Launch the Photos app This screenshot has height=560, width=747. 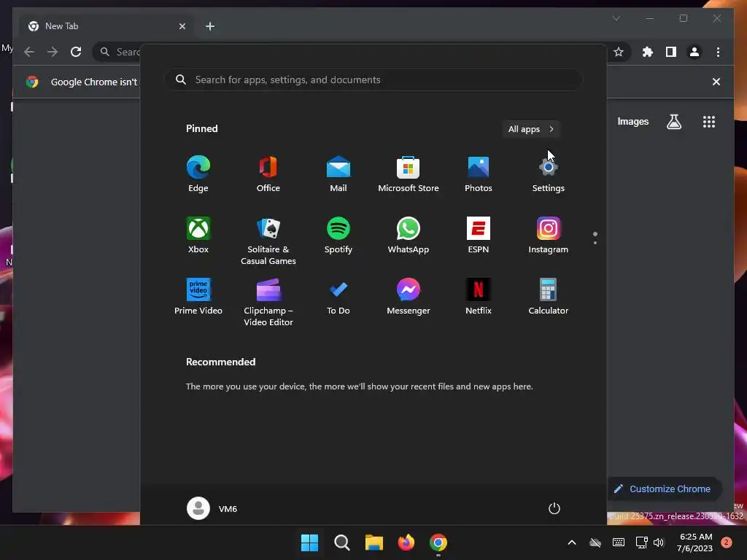pos(479,174)
